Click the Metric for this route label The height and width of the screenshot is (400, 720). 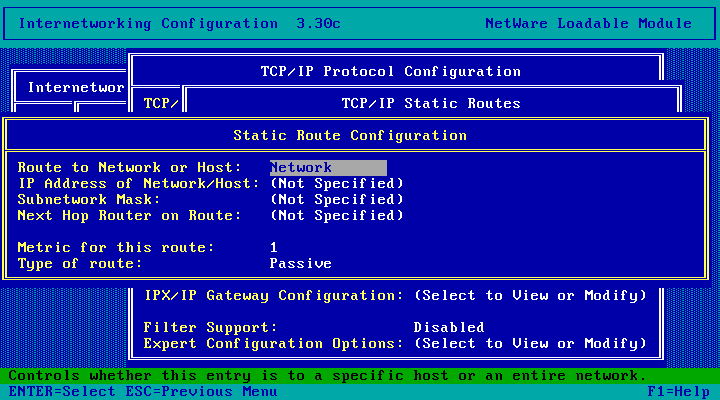pos(116,248)
